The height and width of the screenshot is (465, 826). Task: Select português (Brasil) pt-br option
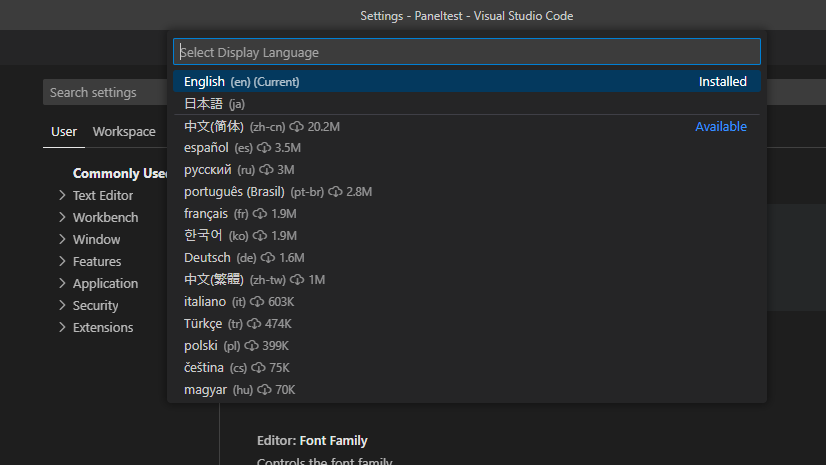(467, 192)
